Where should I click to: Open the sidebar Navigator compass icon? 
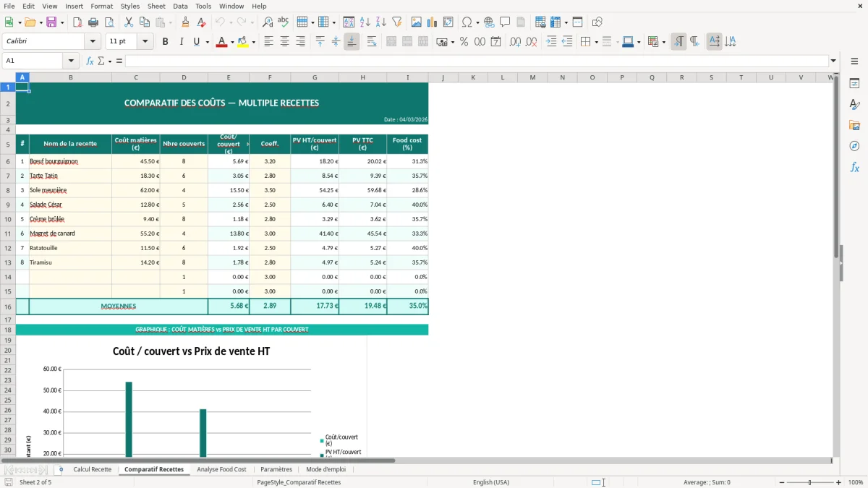[x=854, y=146]
